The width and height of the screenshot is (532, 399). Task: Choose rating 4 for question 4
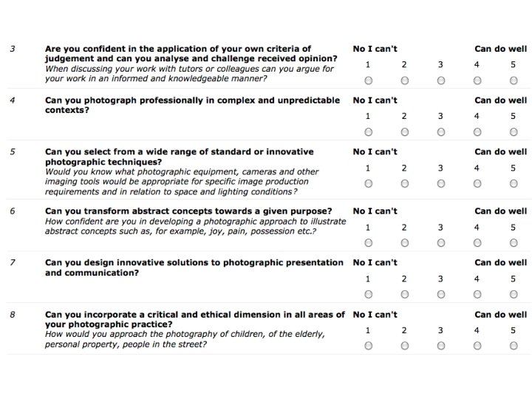pyautogui.click(x=477, y=132)
